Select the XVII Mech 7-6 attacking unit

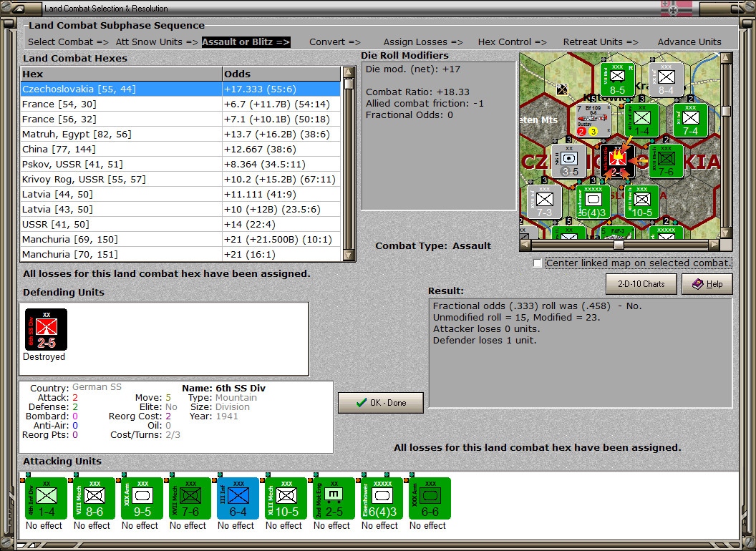pos(190,498)
